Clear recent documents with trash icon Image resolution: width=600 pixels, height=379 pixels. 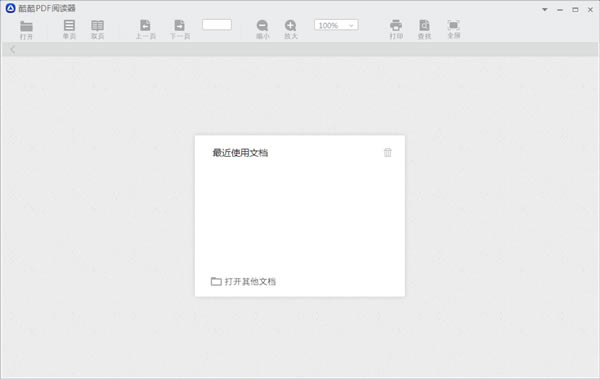point(388,152)
